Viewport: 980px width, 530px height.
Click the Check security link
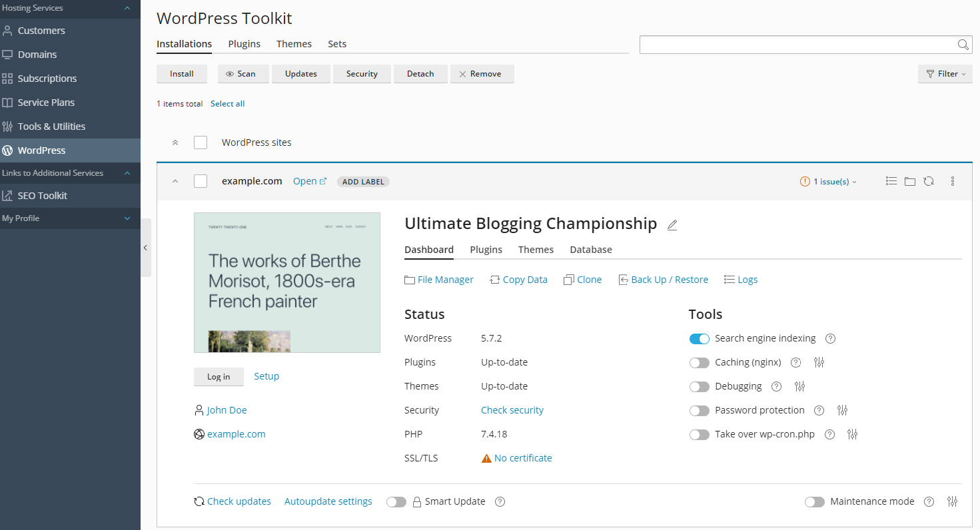pos(512,410)
